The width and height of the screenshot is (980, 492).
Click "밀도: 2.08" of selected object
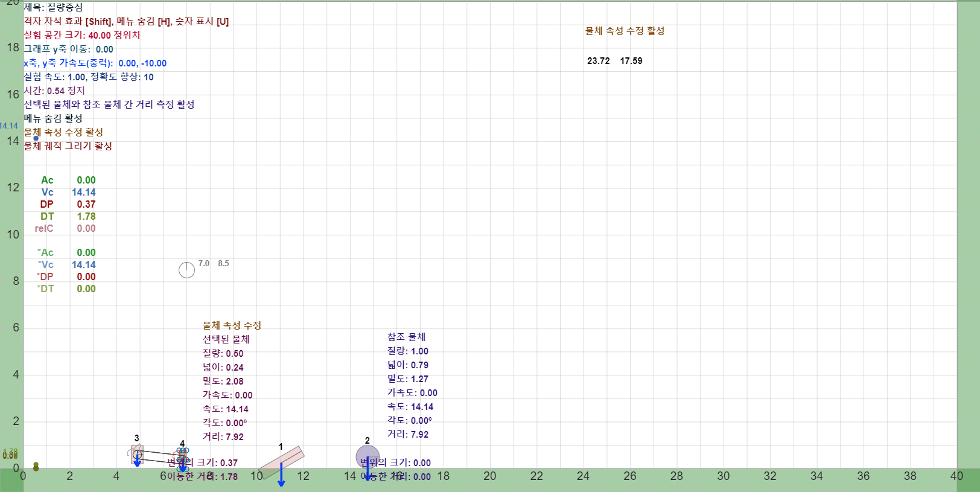pyautogui.click(x=223, y=381)
